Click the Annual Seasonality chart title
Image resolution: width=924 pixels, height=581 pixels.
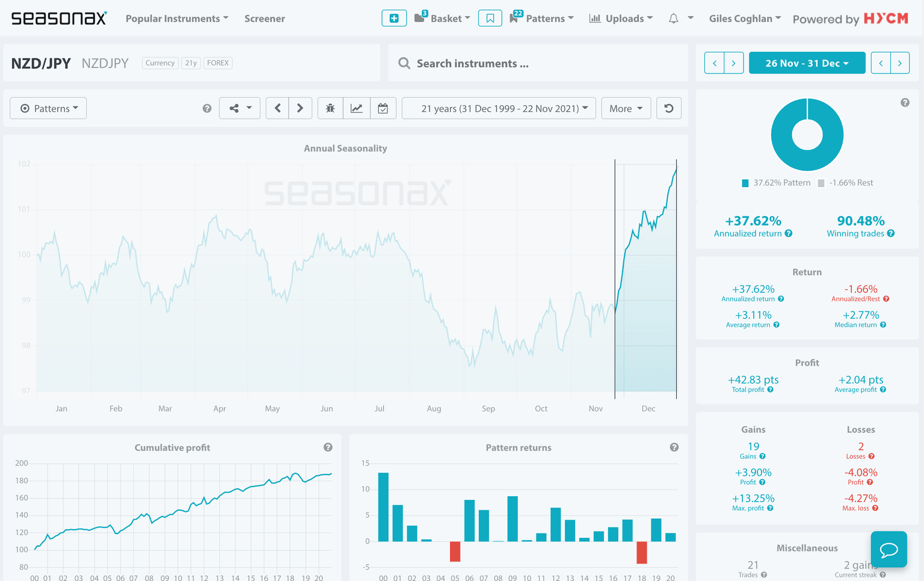345,148
